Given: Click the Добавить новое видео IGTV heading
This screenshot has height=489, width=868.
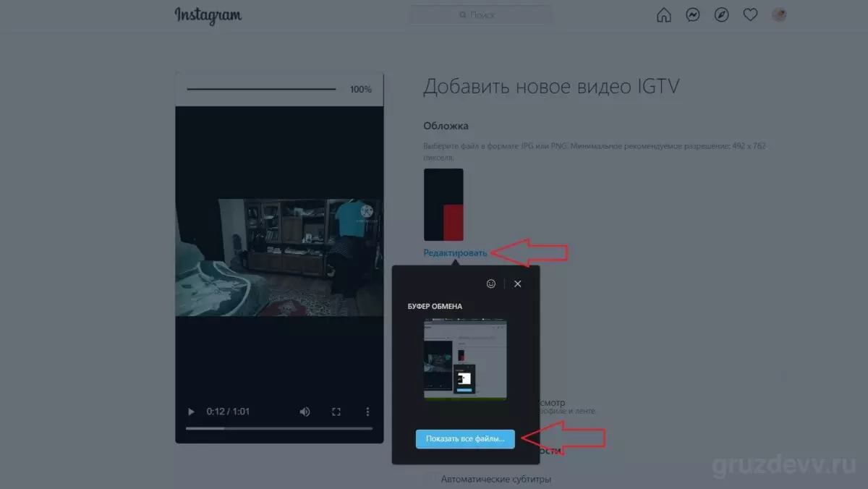Looking at the screenshot, I should pyautogui.click(x=551, y=87).
